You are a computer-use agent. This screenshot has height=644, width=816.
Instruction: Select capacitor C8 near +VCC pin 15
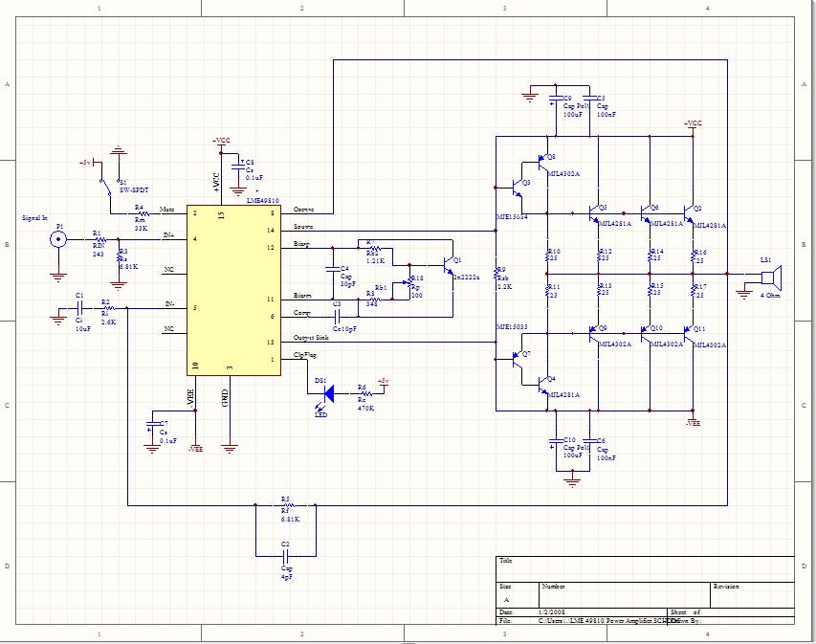(x=238, y=167)
